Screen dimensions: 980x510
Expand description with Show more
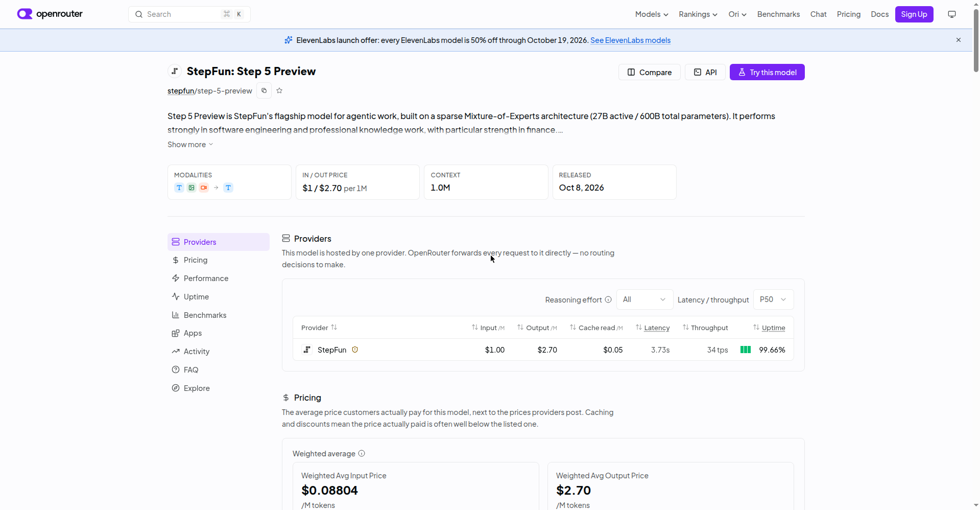[190, 145]
